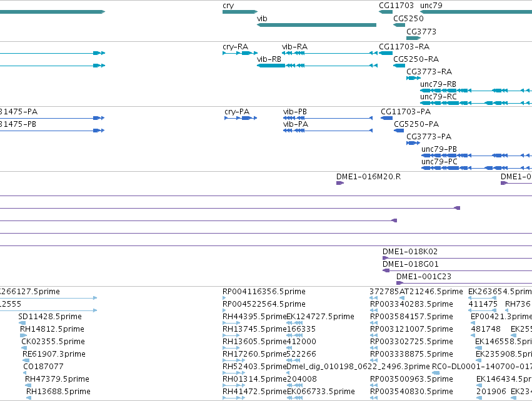Select the CG5250 gene label
Screen dimensions: 532x401
click(x=408, y=18)
